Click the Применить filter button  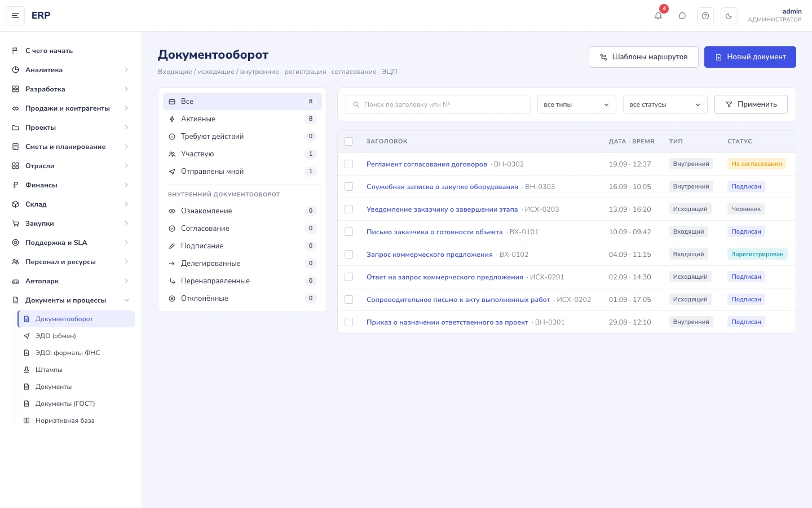point(751,104)
